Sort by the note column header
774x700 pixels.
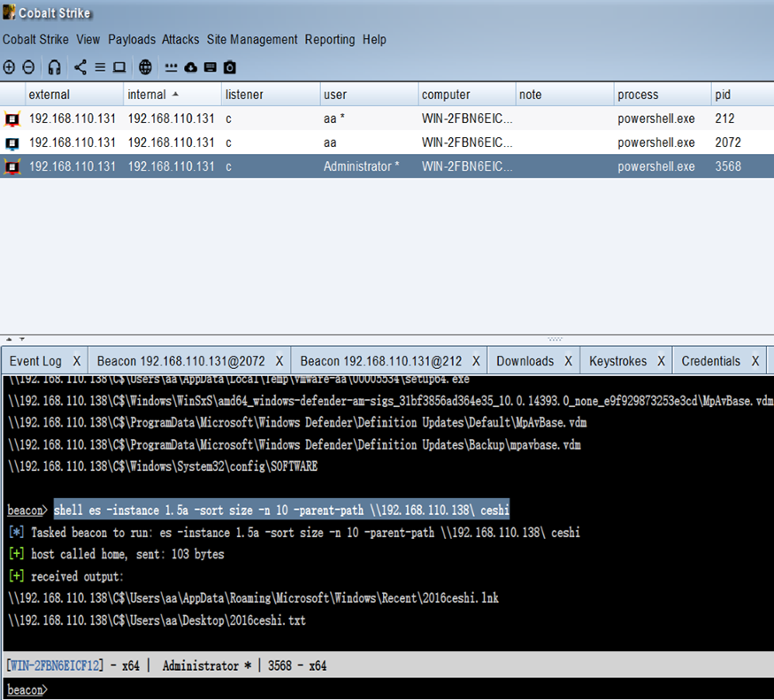[x=564, y=95]
